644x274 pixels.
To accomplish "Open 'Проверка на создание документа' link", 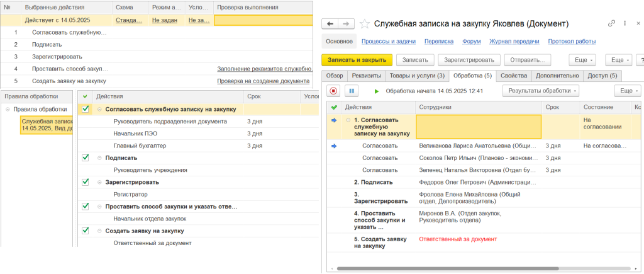I will coord(263,81).
